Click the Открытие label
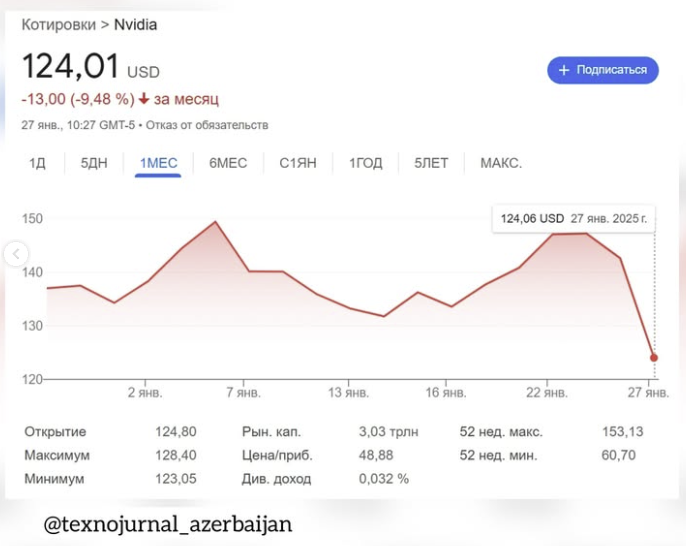Viewport: 686px width, 546px height. (55, 432)
